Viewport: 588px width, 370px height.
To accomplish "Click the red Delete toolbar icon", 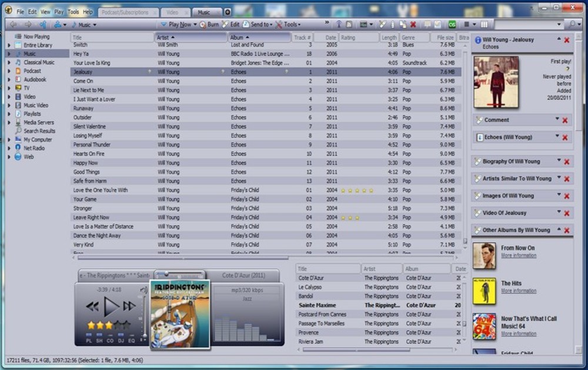I will point(412,24).
